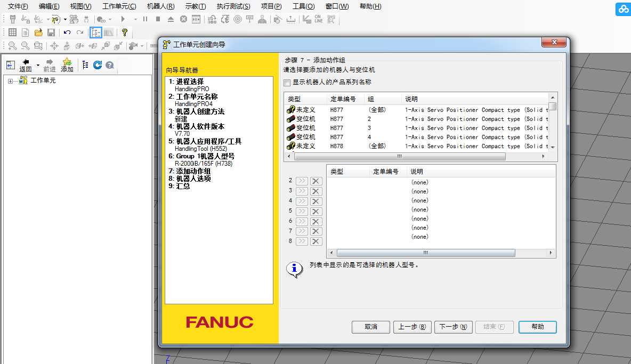This screenshot has height=364, width=631.
Task: Click the 上一步(B) back button
Action: tap(412, 327)
